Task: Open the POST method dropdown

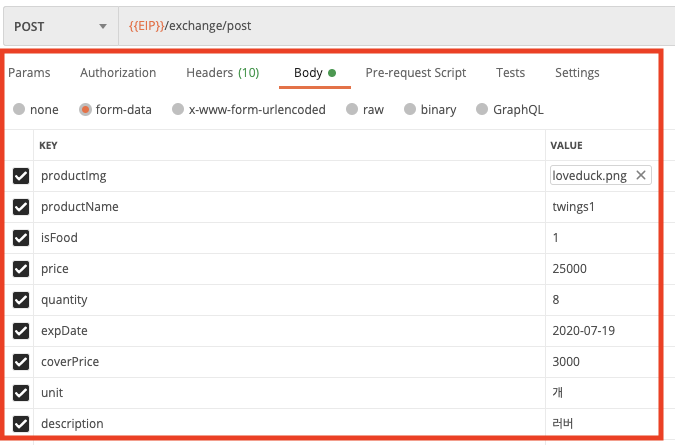Action: (61, 26)
